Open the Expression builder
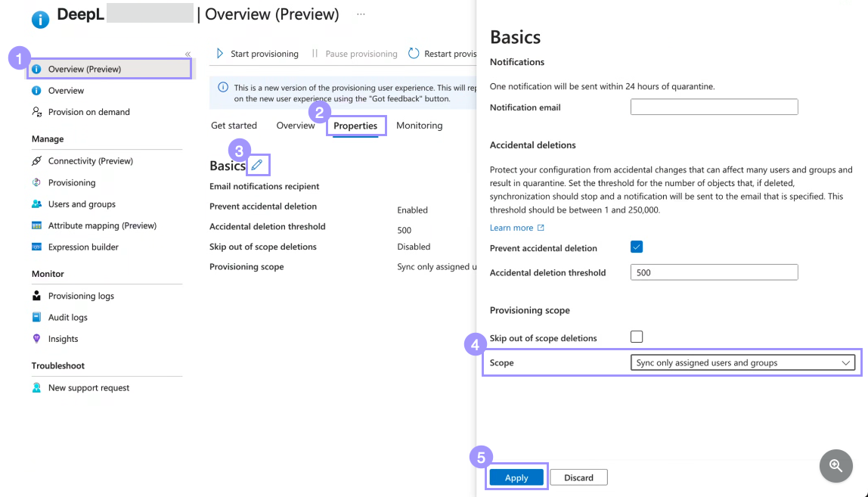Screen dimensions: 868x497 [x=87, y=247]
